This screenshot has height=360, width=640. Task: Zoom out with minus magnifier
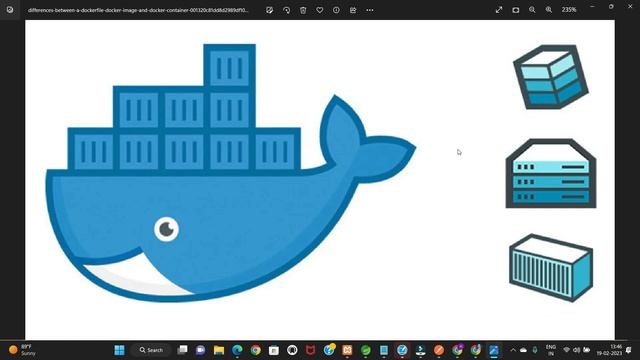[x=532, y=10]
